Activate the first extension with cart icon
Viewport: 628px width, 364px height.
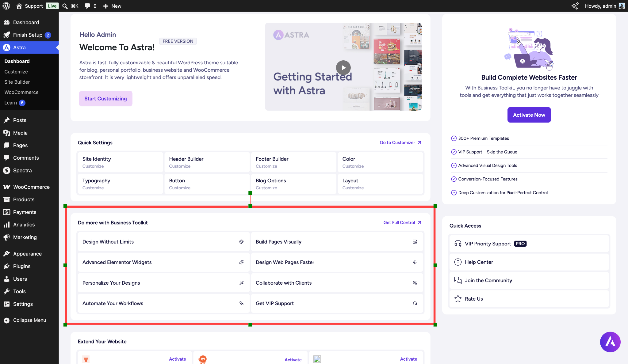point(177,359)
